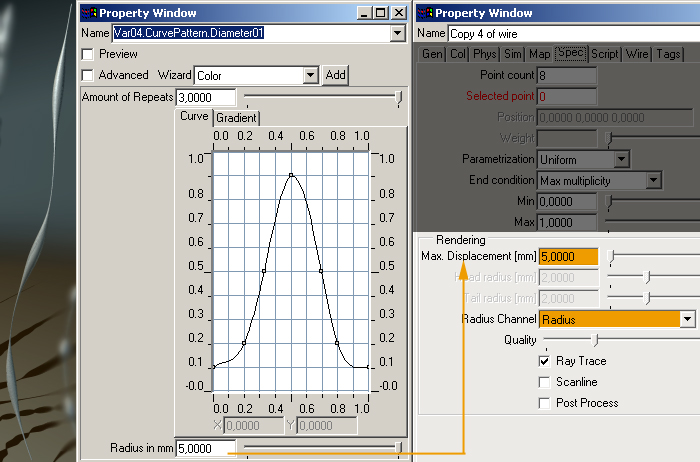Viewport: 700px width, 462px height.
Task: Toggle the Advanced checkbox
Action: click(x=88, y=75)
